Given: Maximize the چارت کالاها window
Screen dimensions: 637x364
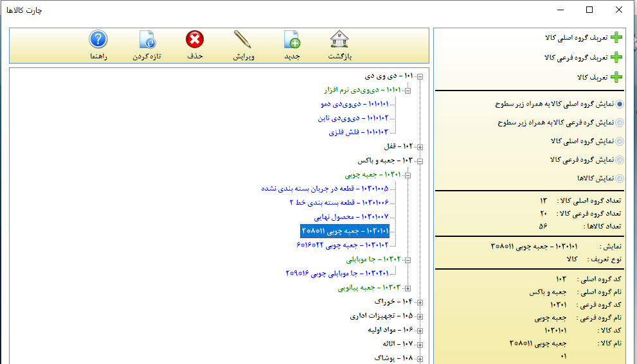Looking at the screenshot, I should coord(589,10).
